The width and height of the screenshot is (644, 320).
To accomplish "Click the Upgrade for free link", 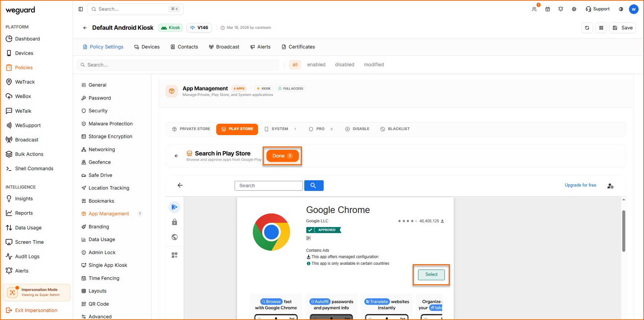I will tap(580, 185).
